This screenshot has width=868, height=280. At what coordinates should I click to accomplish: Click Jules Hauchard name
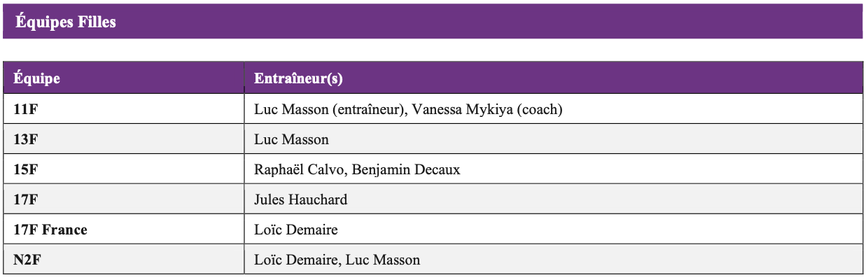pos(300,199)
